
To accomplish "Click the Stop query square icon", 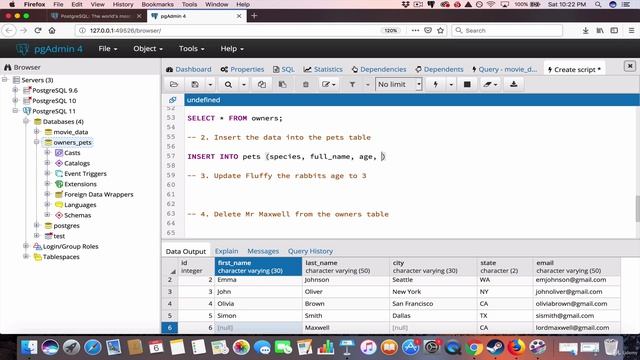I will (467, 84).
